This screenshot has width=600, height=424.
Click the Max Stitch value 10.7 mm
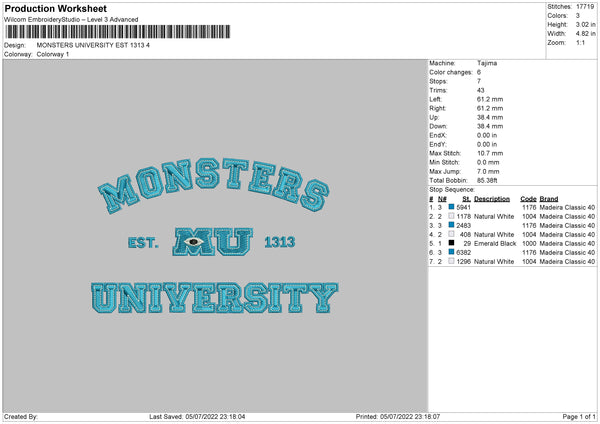pyautogui.click(x=490, y=153)
